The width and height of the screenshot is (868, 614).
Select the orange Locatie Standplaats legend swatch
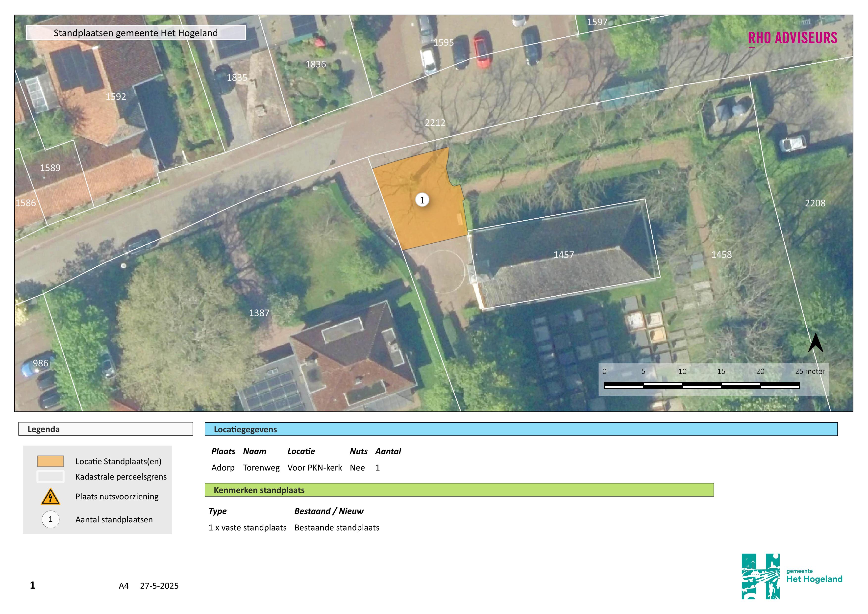pos(50,461)
